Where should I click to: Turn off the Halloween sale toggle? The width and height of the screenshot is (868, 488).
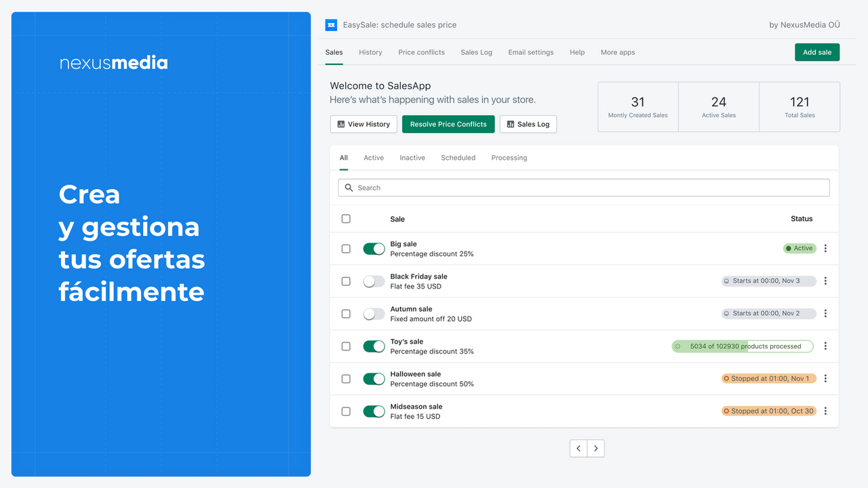click(374, 379)
